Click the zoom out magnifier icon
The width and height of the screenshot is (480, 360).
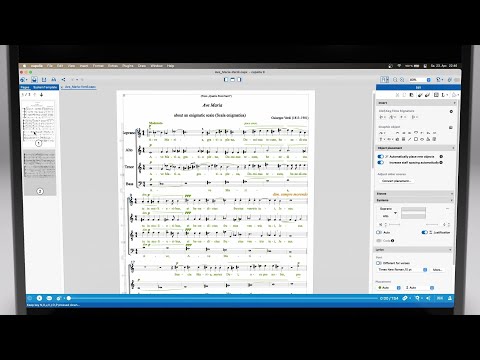395,80
